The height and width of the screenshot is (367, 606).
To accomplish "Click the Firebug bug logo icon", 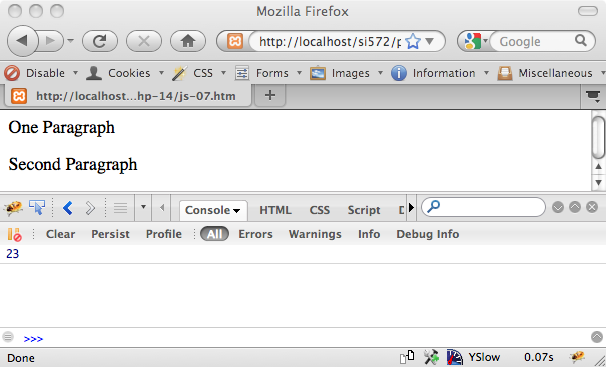I will (13, 208).
